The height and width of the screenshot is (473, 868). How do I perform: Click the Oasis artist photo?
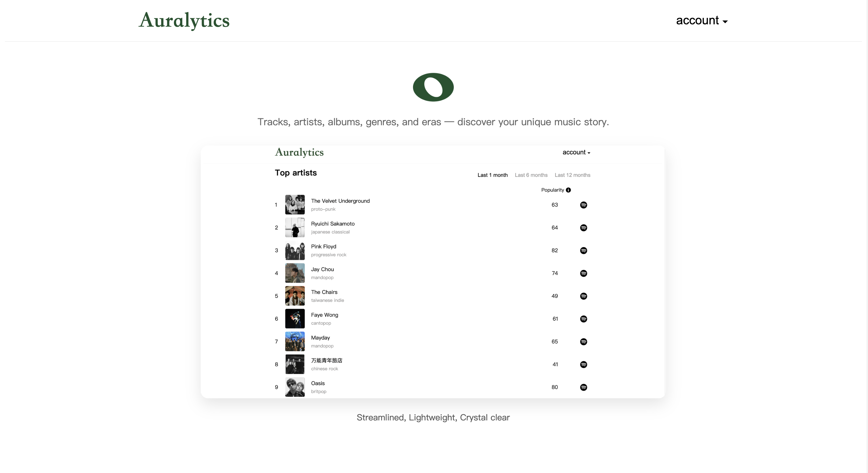295,387
